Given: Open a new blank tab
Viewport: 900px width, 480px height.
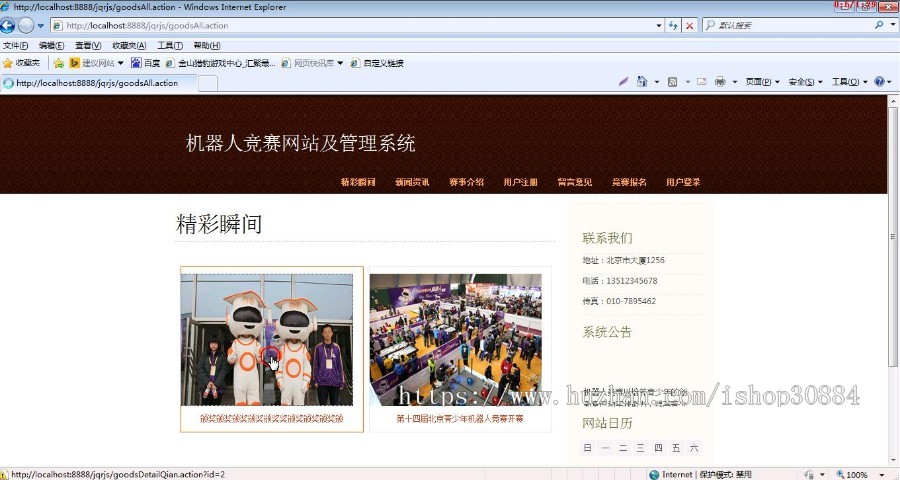Looking at the screenshot, I should point(208,83).
